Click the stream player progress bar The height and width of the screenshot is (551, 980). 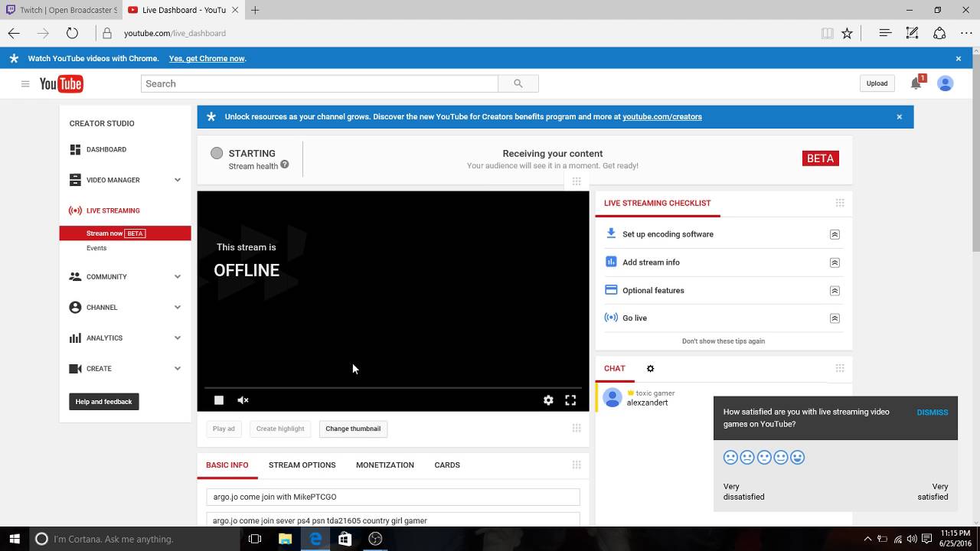click(x=393, y=388)
